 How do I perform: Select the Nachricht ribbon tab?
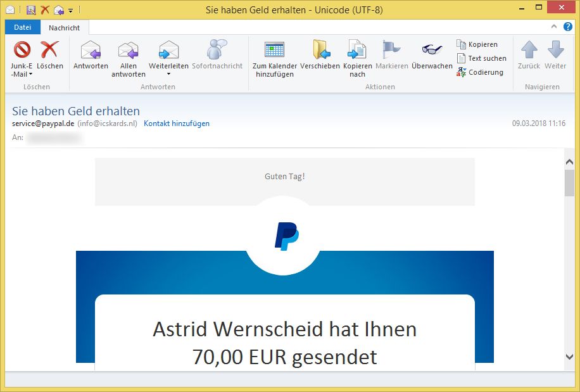click(65, 28)
